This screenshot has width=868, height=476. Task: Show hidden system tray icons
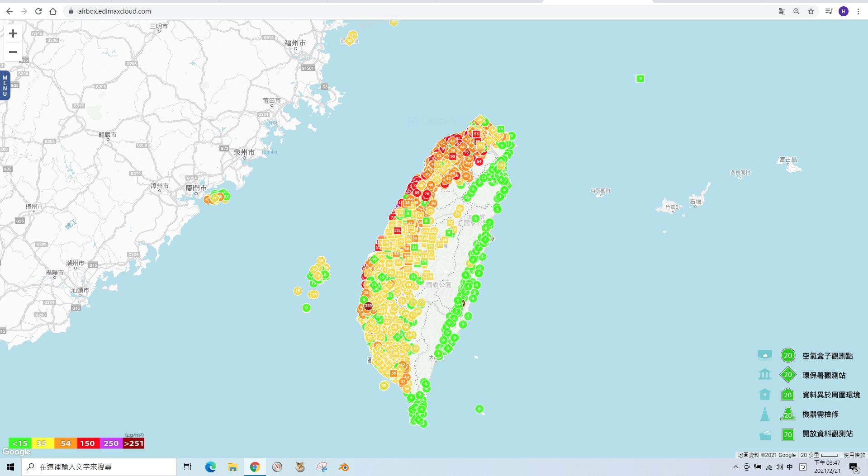coord(735,467)
